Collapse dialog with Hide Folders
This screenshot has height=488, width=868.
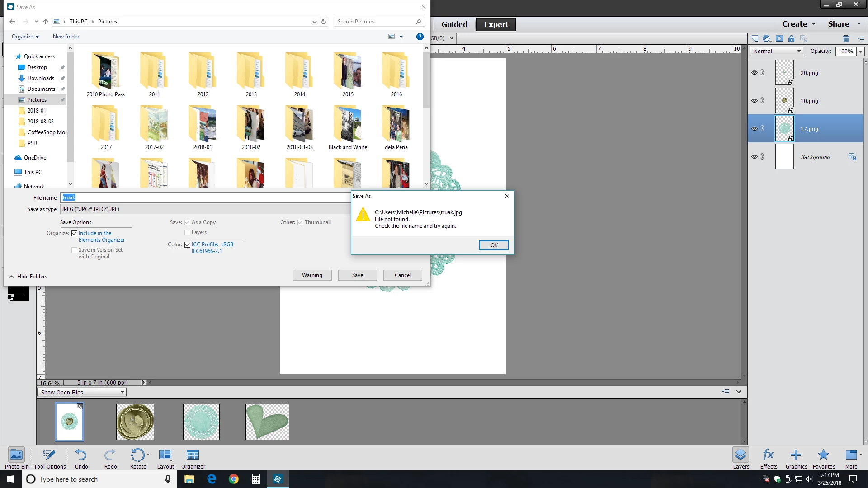coord(28,277)
